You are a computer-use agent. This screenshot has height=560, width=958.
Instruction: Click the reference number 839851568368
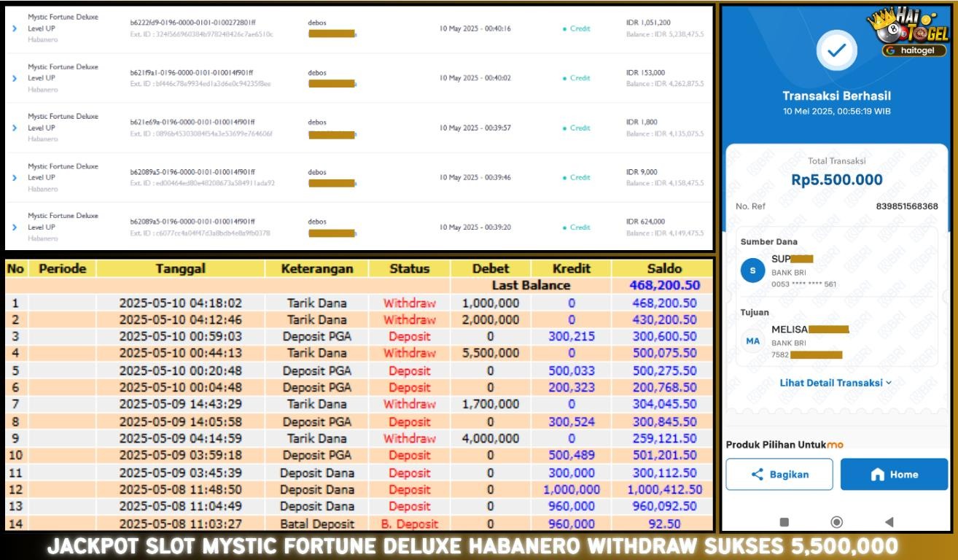point(907,206)
